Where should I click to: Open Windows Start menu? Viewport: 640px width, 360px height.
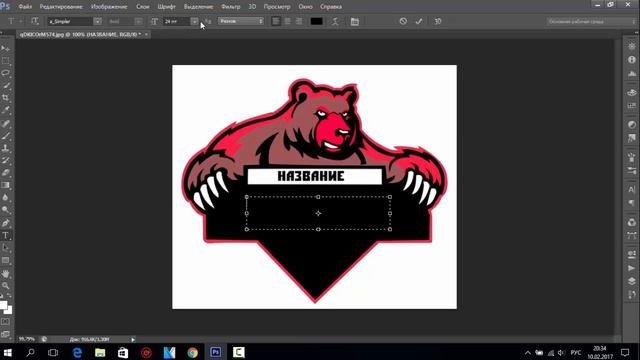pos(7,352)
